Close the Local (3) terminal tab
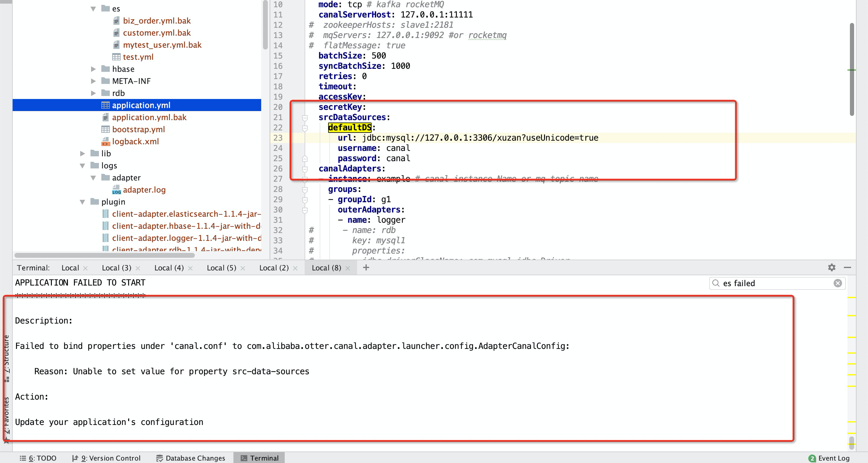 (138, 268)
